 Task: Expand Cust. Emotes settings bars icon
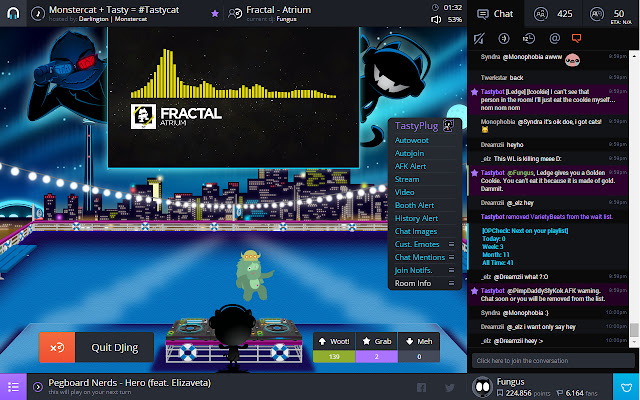451,244
